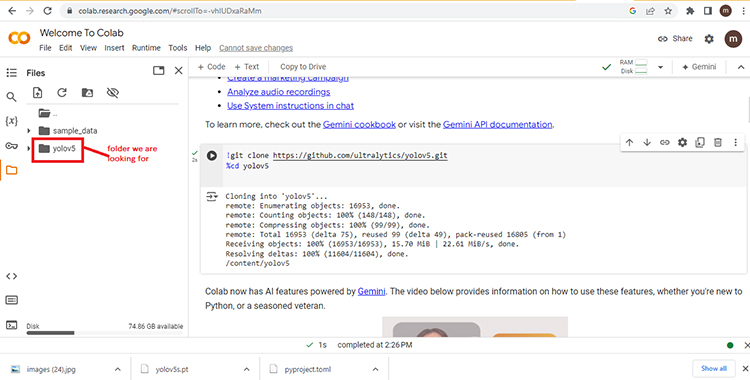The height and width of the screenshot is (380, 750).
Task: Click Copy to Drive
Action: pyautogui.click(x=303, y=67)
